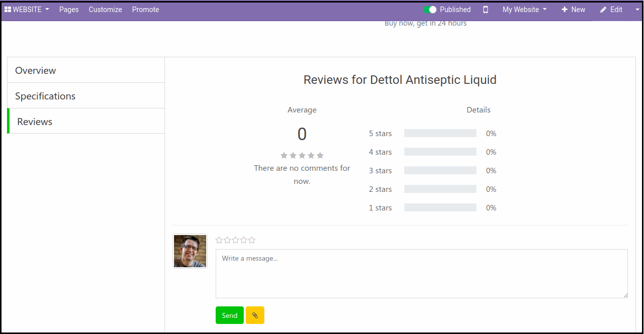Image resolution: width=644 pixels, height=334 pixels.
Task: Click the mobile preview phone icon
Action: click(x=486, y=10)
